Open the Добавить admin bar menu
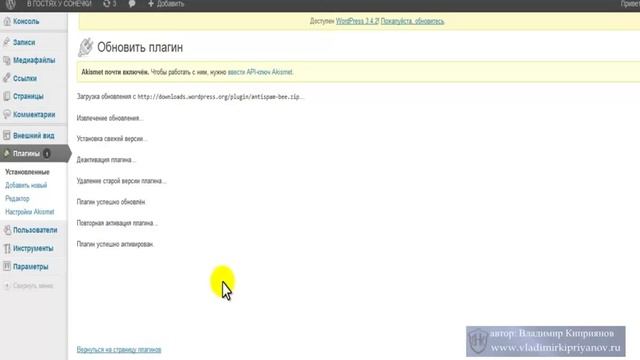The height and width of the screenshot is (360, 640). point(170,4)
